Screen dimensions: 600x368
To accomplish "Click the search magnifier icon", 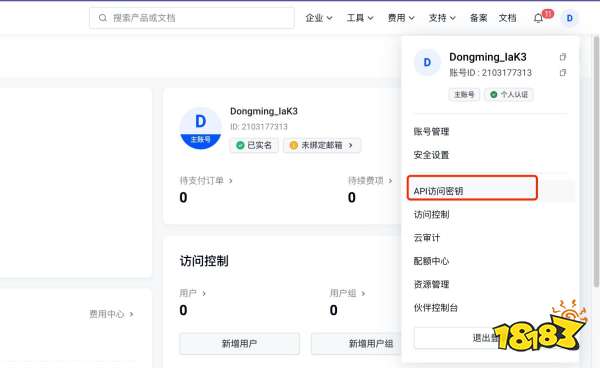I will coord(103,18).
